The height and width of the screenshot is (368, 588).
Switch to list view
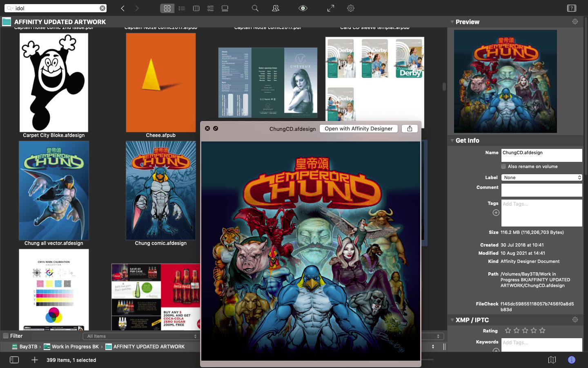click(x=182, y=8)
